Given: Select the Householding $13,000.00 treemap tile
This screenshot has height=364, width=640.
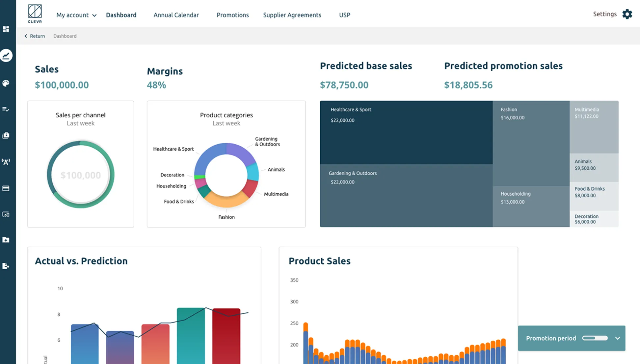Looking at the screenshot, I should (x=531, y=206).
